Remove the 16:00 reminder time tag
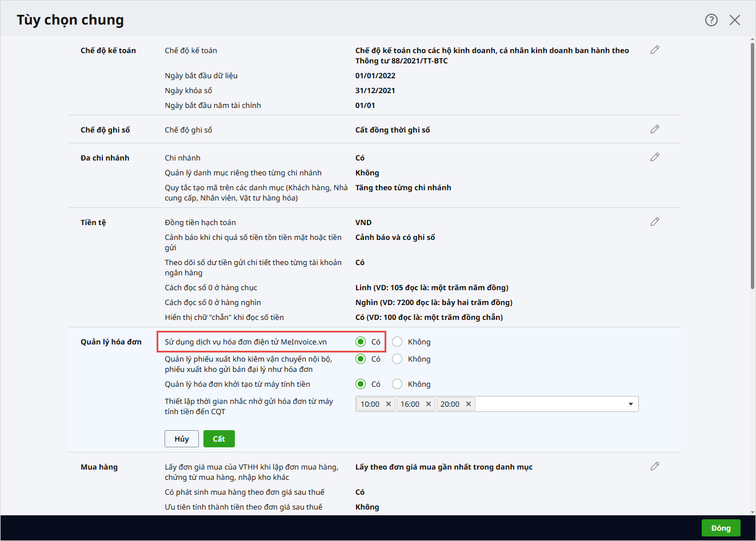This screenshot has width=756, height=541. click(x=429, y=404)
